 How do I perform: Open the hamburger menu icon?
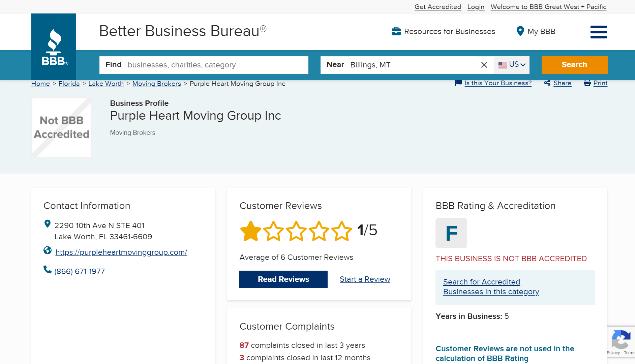click(599, 32)
